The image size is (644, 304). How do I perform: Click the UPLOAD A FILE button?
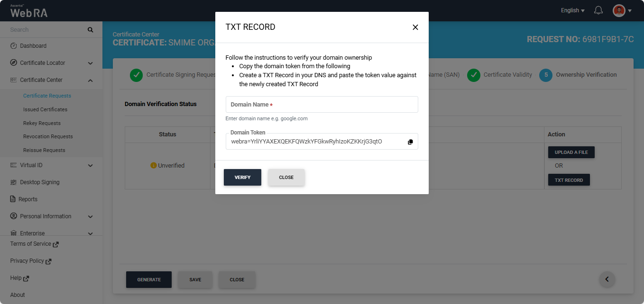pos(571,152)
